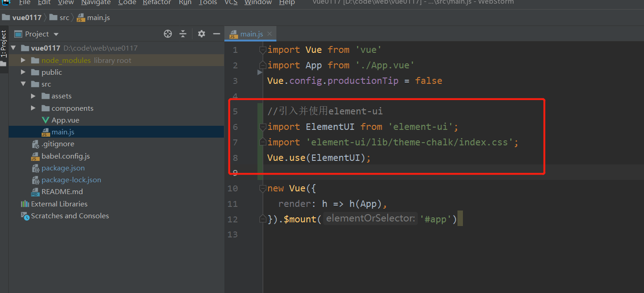Open the View menu
The height and width of the screenshot is (293, 644).
click(x=66, y=2)
